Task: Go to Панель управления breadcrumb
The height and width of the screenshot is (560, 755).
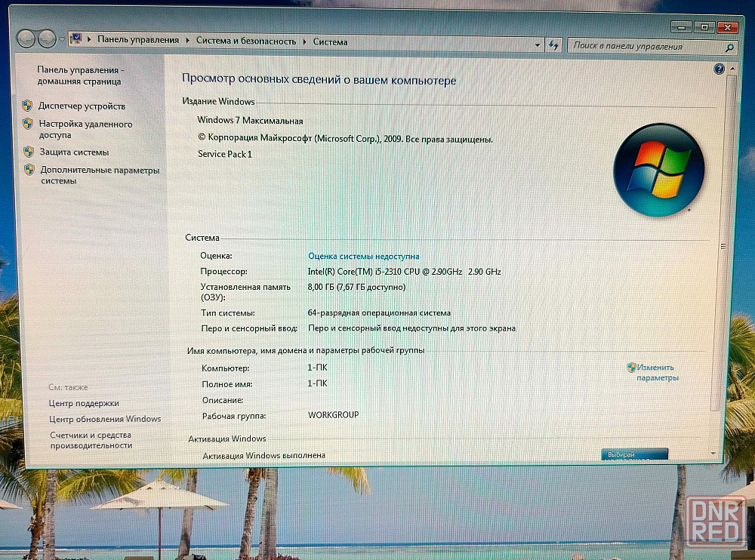Action: (138, 40)
